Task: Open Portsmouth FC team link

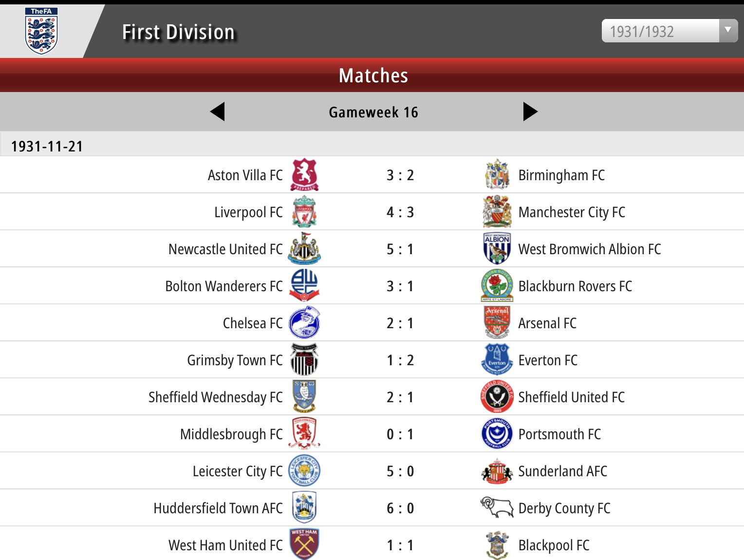Action: point(559,434)
